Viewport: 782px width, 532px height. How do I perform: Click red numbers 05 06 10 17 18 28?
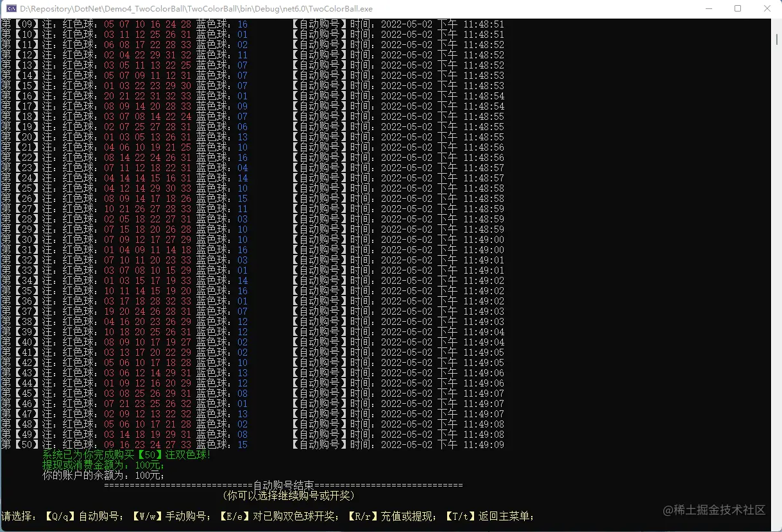pos(148,363)
